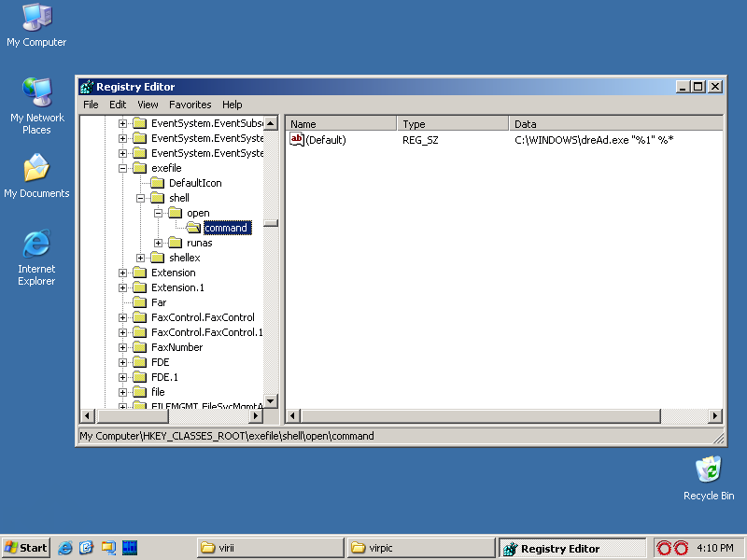Click the registry path in status bar

227,436
